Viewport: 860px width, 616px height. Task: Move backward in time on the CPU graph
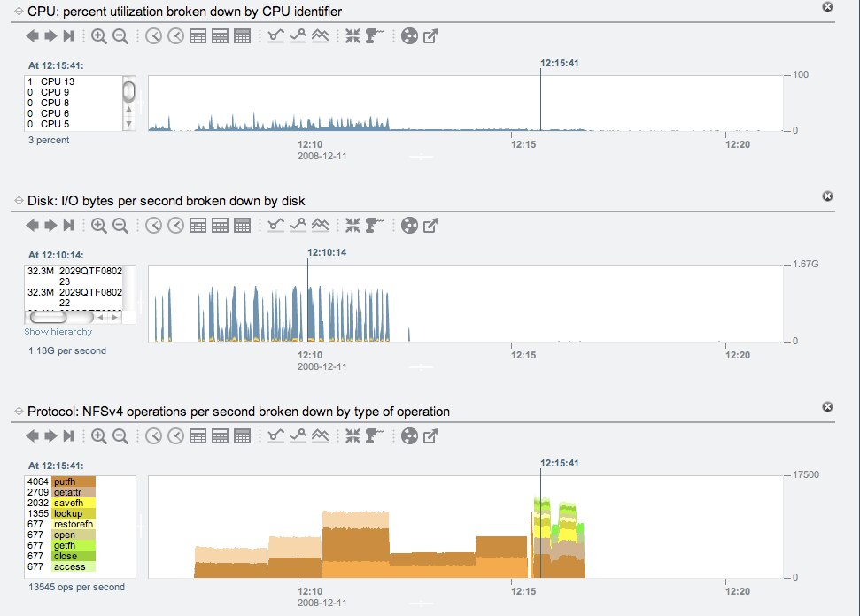pyautogui.click(x=33, y=36)
